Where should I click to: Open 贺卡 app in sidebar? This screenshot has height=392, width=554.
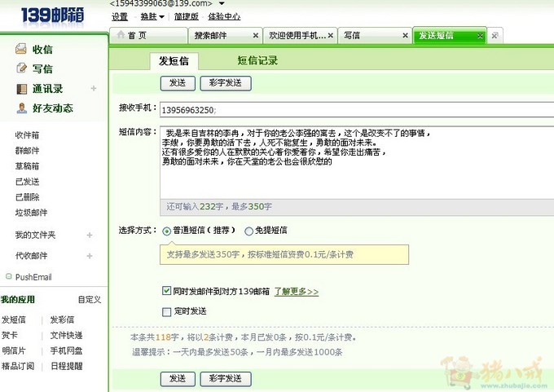(x=10, y=335)
